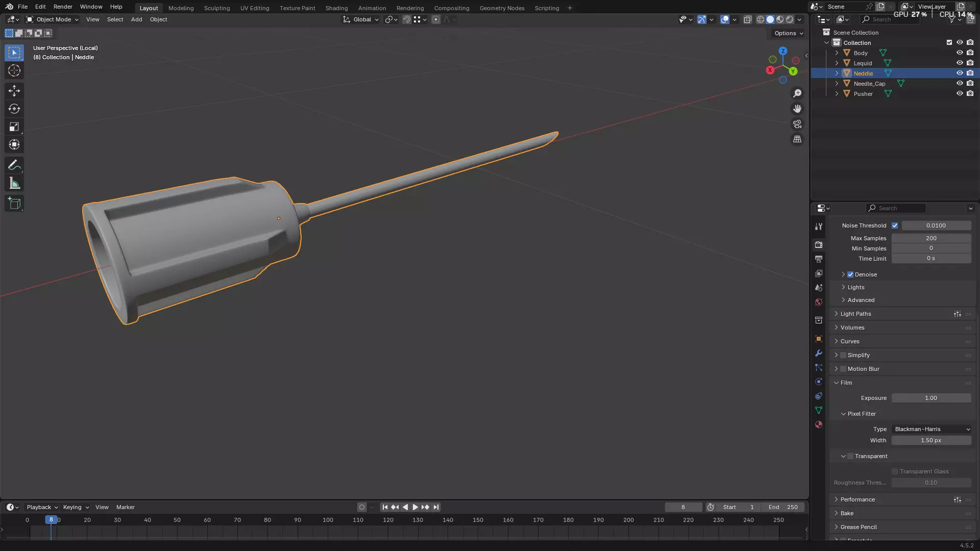Uncheck the Denoise checkbox
The image size is (980, 551).
pyautogui.click(x=850, y=274)
